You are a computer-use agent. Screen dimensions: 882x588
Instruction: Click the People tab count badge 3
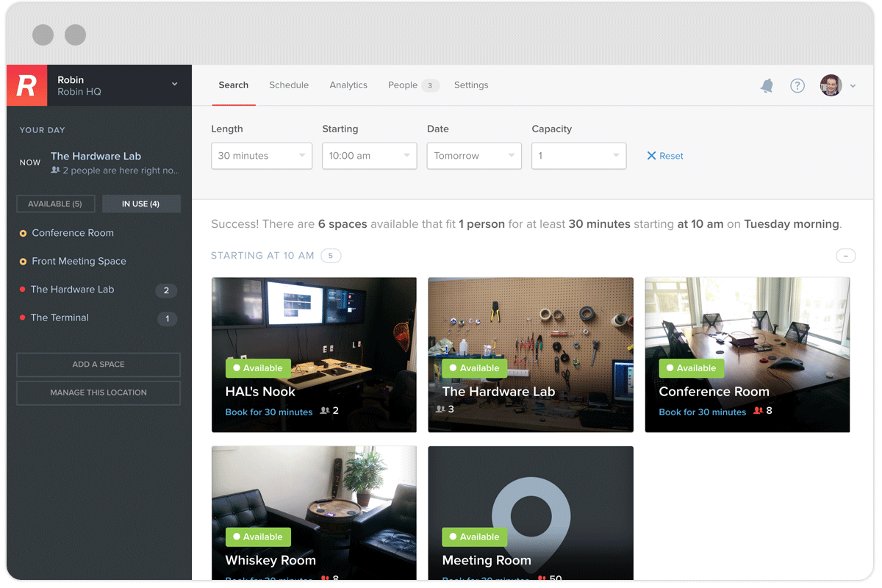pyautogui.click(x=430, y=85)
